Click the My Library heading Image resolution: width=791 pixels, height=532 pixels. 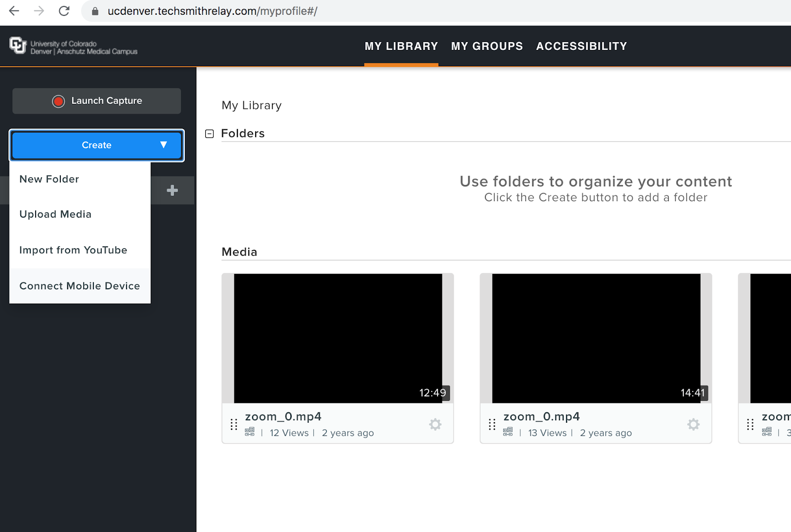click(252, 105)
